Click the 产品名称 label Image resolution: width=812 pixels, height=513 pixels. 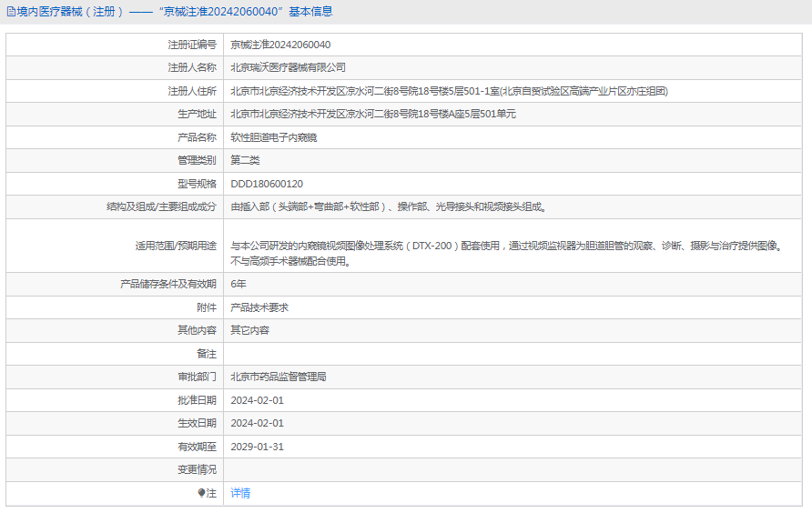coord(197,137)
